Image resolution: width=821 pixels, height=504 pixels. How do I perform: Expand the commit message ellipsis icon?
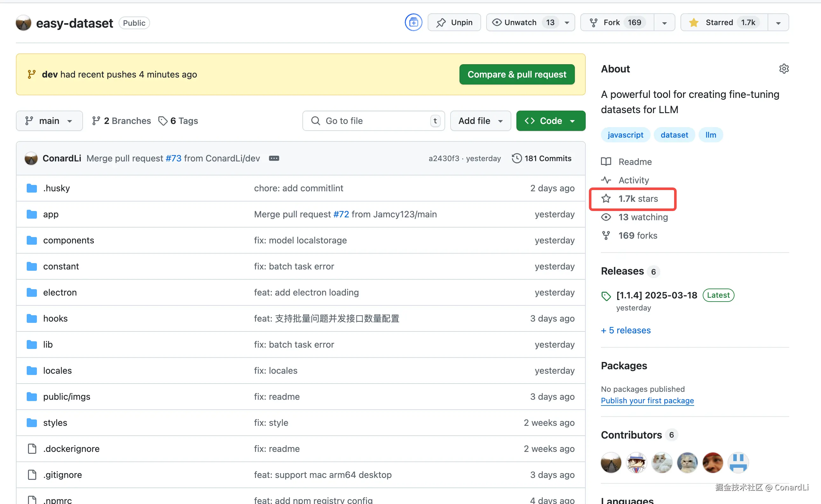click(274, 158)
